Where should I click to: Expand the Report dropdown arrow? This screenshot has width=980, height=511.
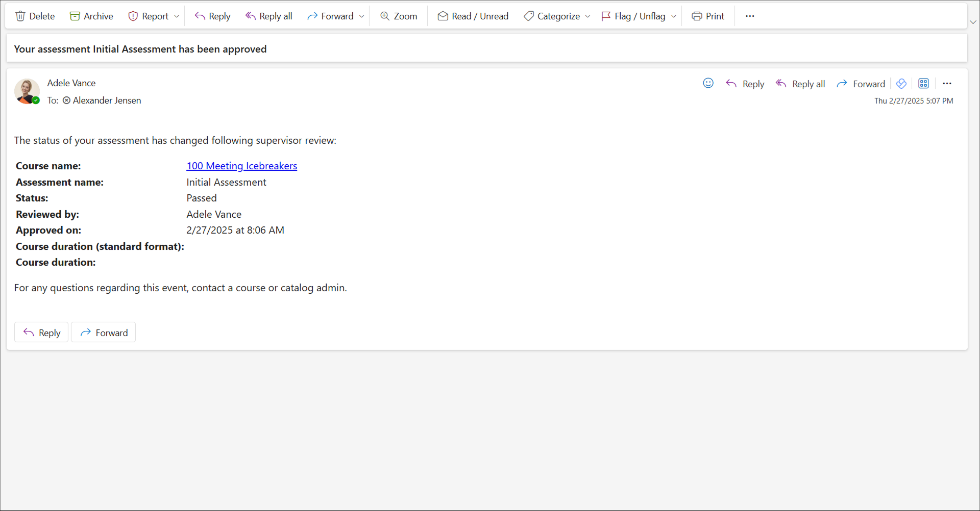click(x=177, y=16)
